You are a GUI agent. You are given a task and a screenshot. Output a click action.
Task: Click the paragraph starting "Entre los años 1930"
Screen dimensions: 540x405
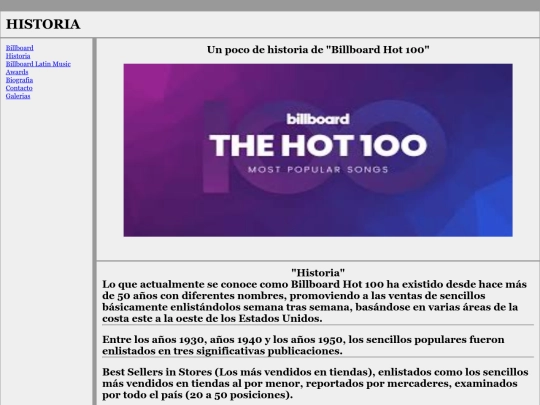303,345
